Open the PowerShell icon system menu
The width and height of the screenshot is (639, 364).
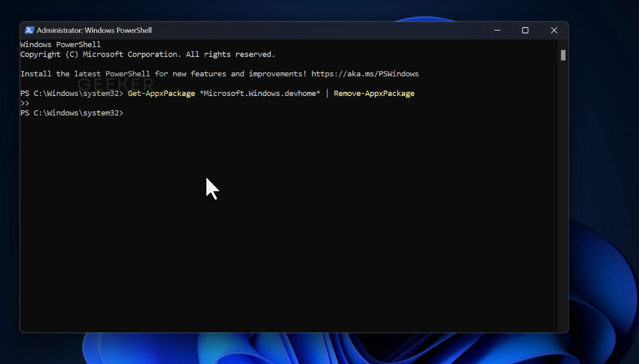coord(29,30)
